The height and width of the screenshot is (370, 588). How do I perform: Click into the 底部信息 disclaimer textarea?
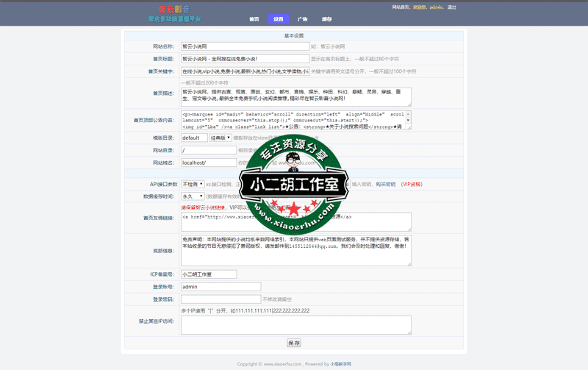coord(296,250)
